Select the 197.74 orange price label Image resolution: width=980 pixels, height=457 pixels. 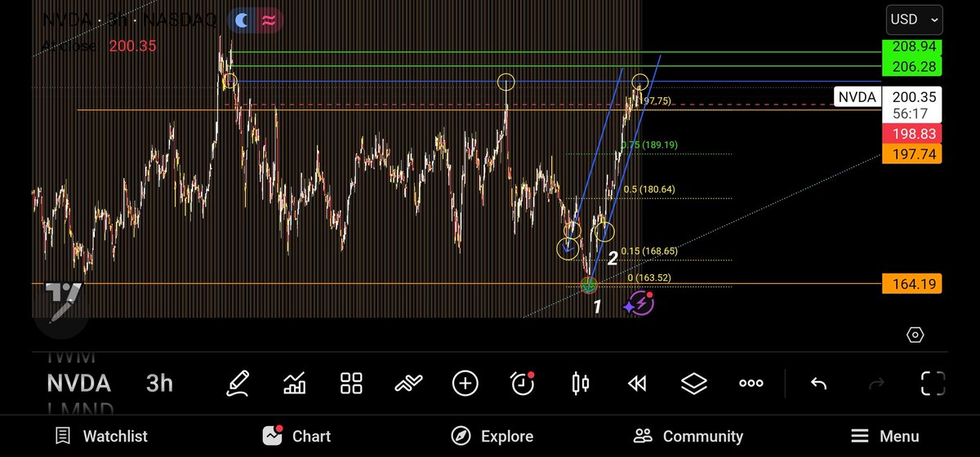coord(911,153)
